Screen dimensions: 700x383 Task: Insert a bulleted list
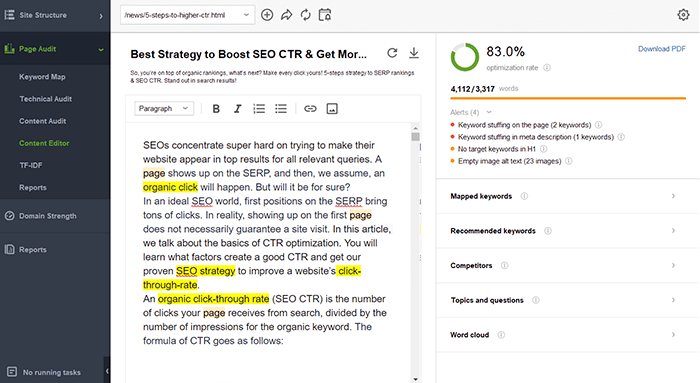coord(281,108)
